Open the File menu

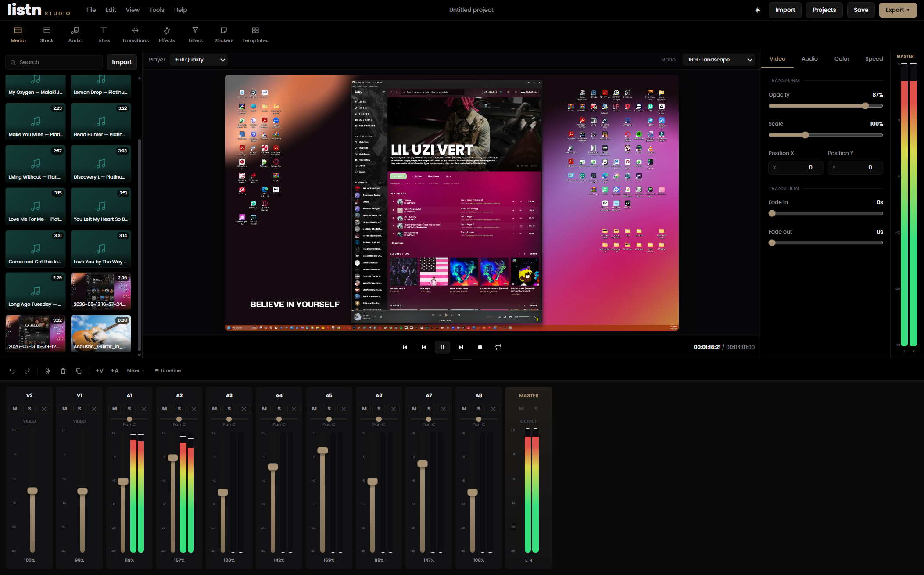91,10
